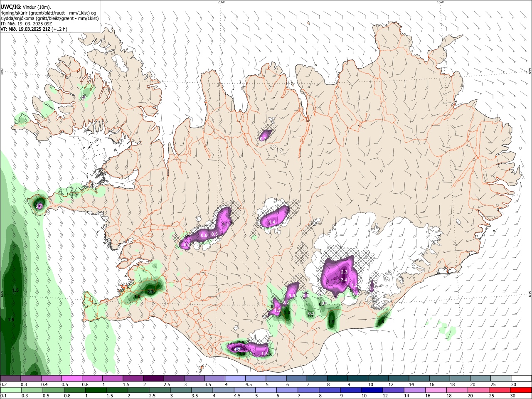Screen dimensions: 532x399
Task: Click the 15W longitude label
Action: 440,2
